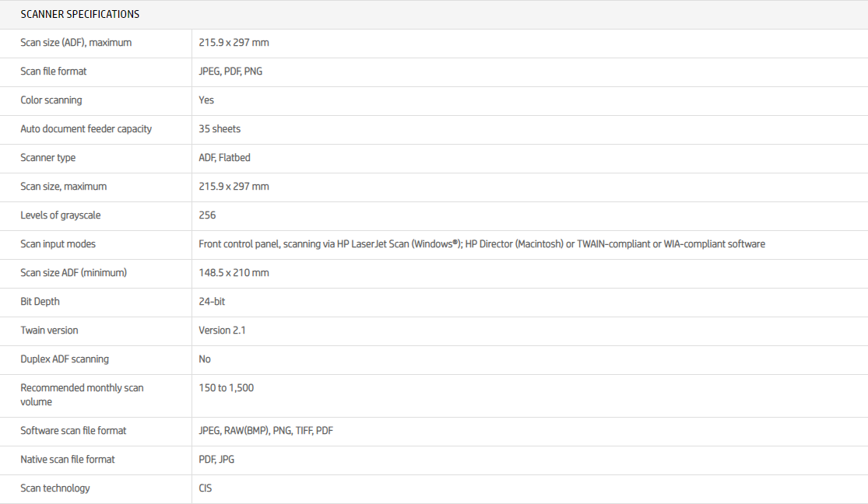
Task: Click the 'Twain version' label
Action: [x=50, y=331]
